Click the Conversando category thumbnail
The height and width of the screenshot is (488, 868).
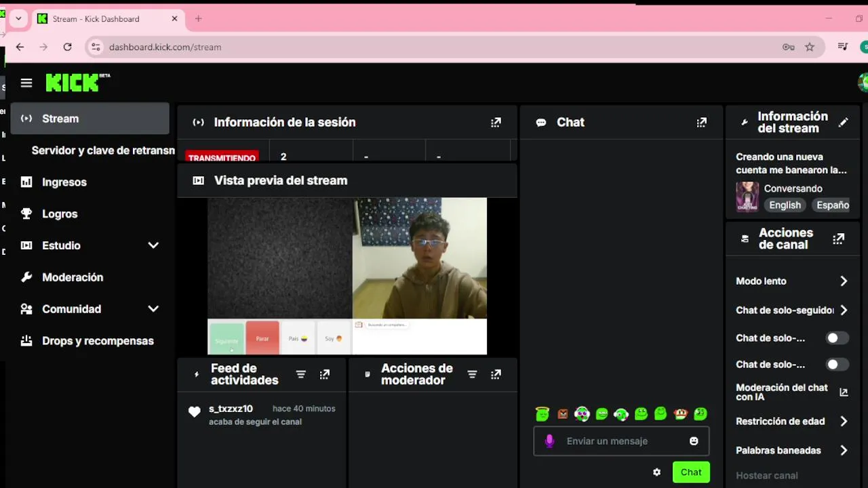point(747,197)
